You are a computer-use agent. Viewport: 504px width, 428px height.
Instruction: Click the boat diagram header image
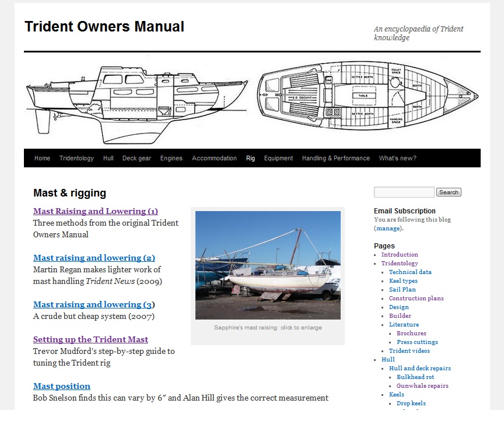(x=252, y=100)
